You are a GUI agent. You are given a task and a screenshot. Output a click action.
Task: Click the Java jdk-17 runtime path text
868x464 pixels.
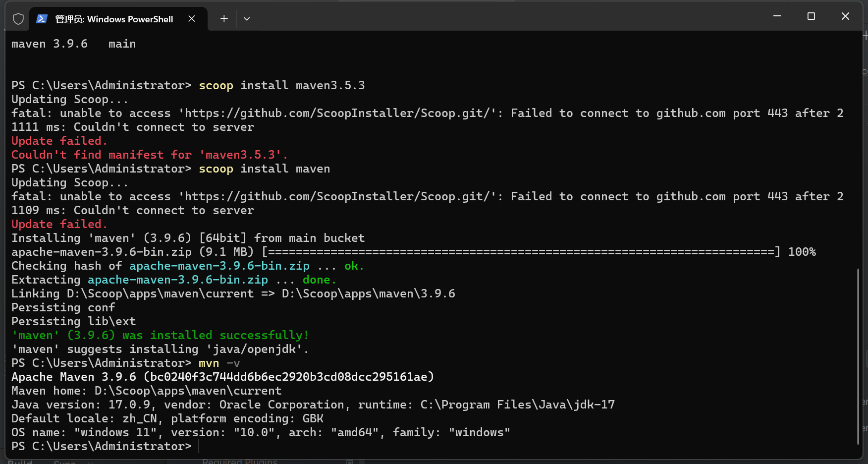pos(517,405)
